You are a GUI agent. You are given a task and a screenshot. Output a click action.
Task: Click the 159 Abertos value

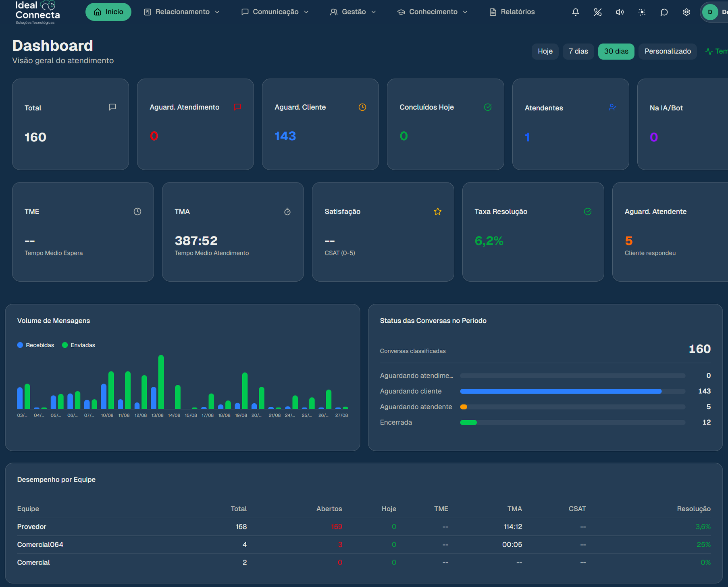(337, 527)
